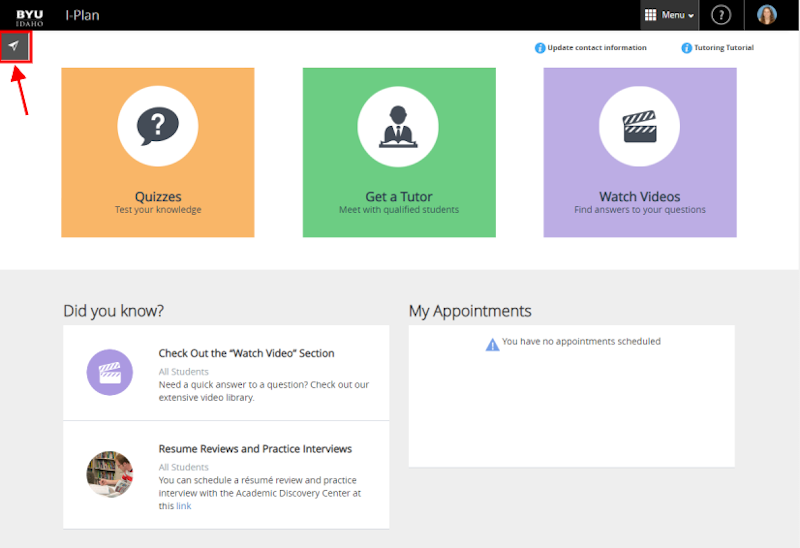Click the I-Plan title in header
800x548 pixels.
82,15
